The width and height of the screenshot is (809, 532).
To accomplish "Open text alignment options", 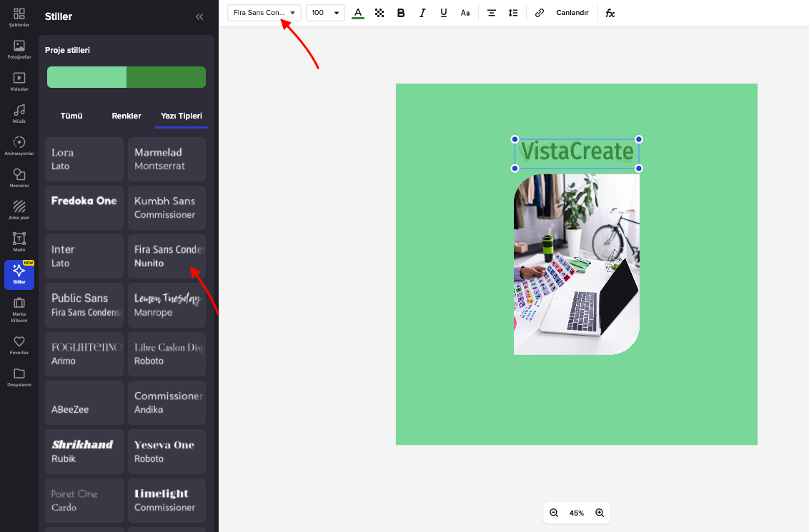I will (x=492, y=14).
